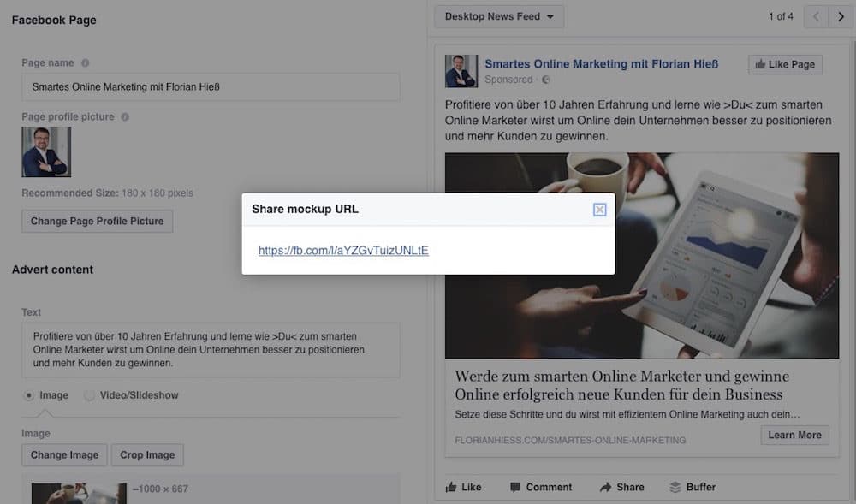Click Page name info icon

coord(85,62)
